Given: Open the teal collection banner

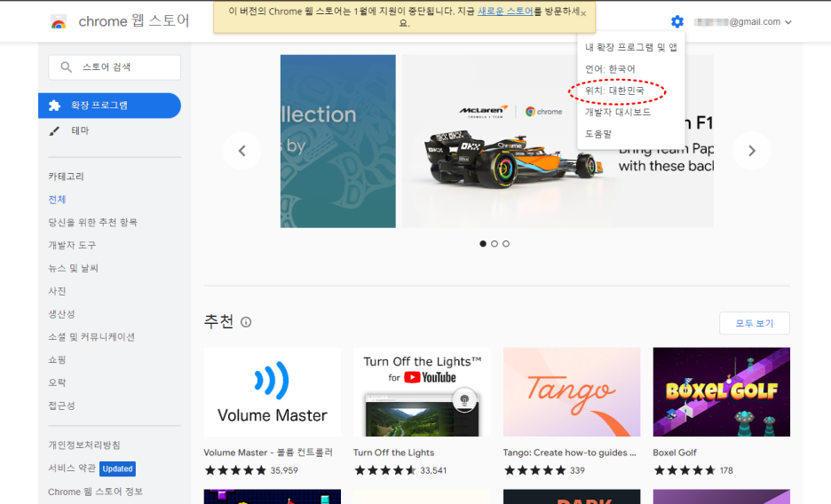Looking at the screenshot, I should click(x=338, y=141).
